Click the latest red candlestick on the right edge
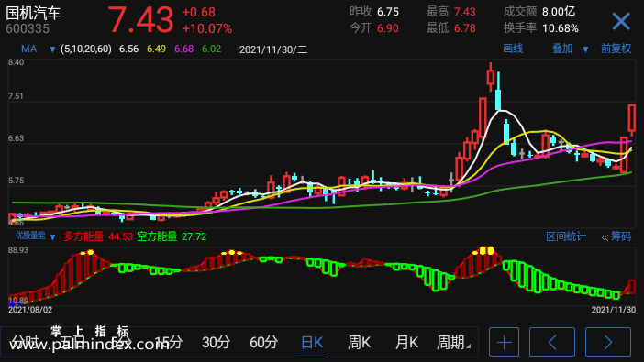Image resolution: width=644 pixels, height=362 pixels. tap(632, 119)
